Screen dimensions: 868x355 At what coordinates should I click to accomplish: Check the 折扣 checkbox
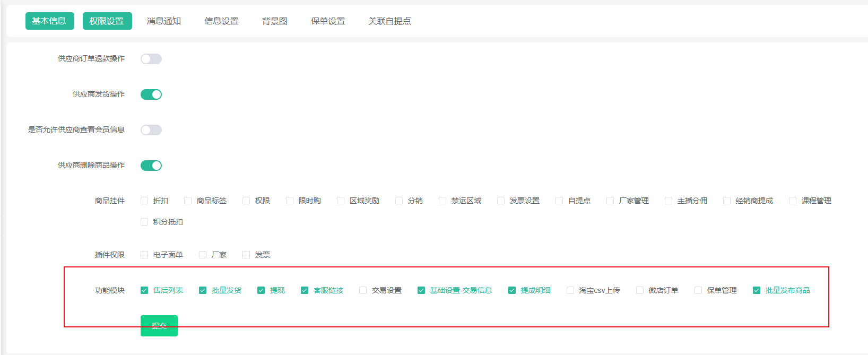point(144,201)
